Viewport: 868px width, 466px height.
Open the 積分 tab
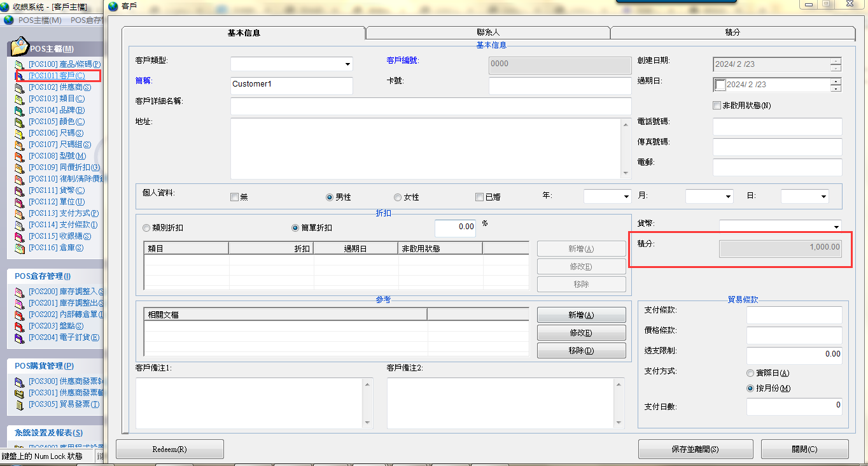tap(732, 32)
